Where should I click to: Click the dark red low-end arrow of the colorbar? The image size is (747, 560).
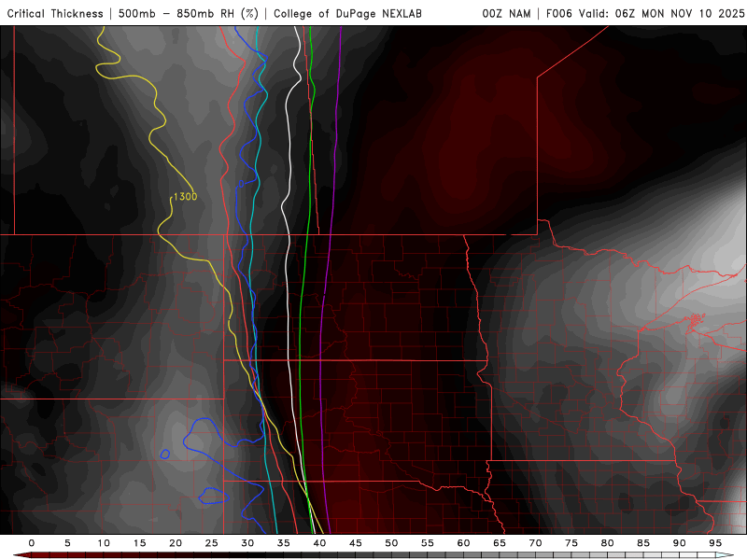pyautogui.click(x=21, y=555)
